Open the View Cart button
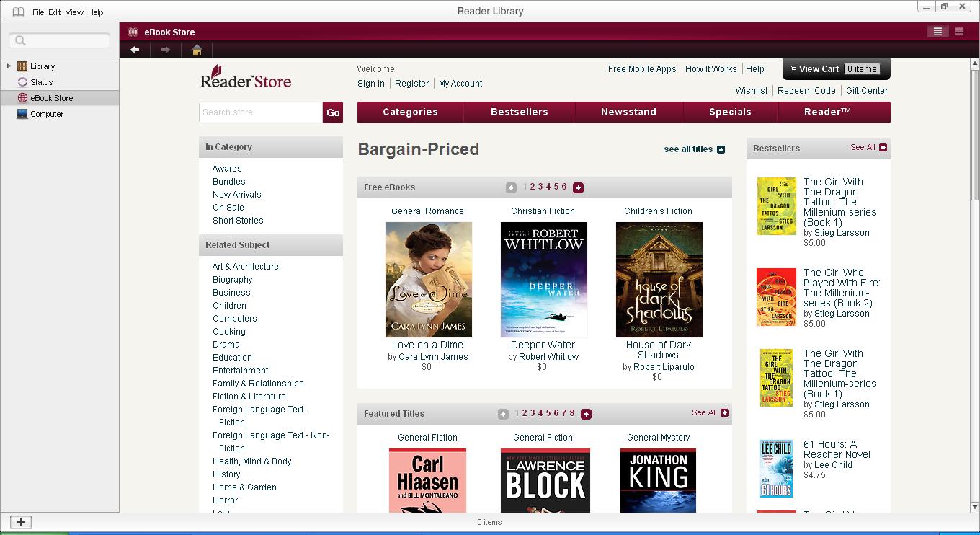This screenshot has width=980, height=535. (837, 69)
